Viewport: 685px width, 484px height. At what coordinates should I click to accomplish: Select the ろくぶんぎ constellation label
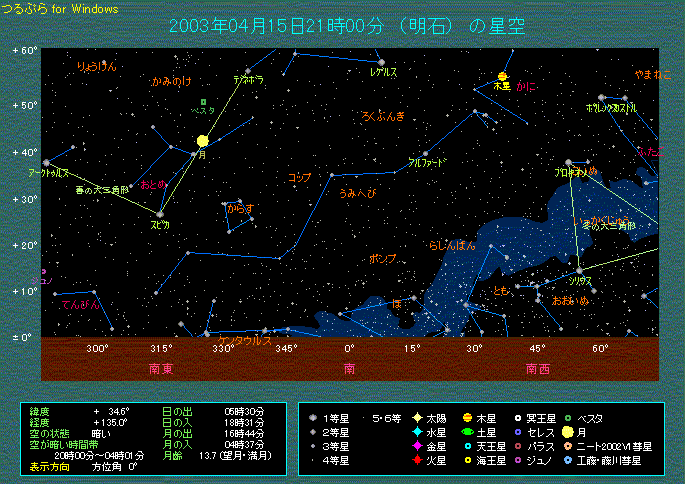(x=383, y=116)
